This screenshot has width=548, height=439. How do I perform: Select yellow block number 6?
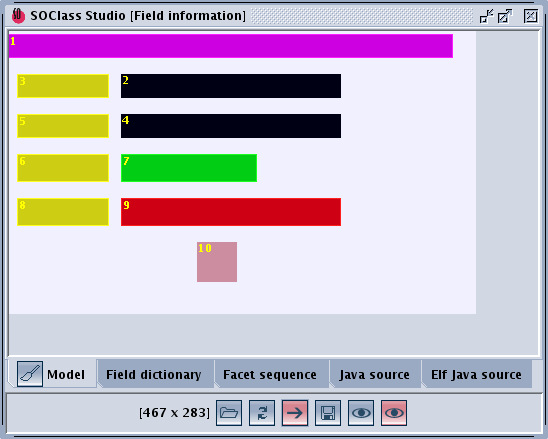click(63, 168)
